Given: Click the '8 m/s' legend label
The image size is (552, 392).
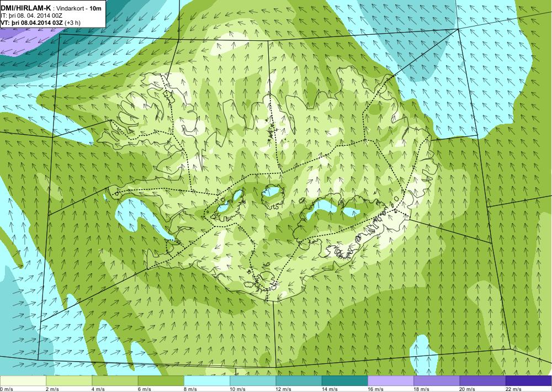Looking at the screenshot, I should [x=190, y=389].
